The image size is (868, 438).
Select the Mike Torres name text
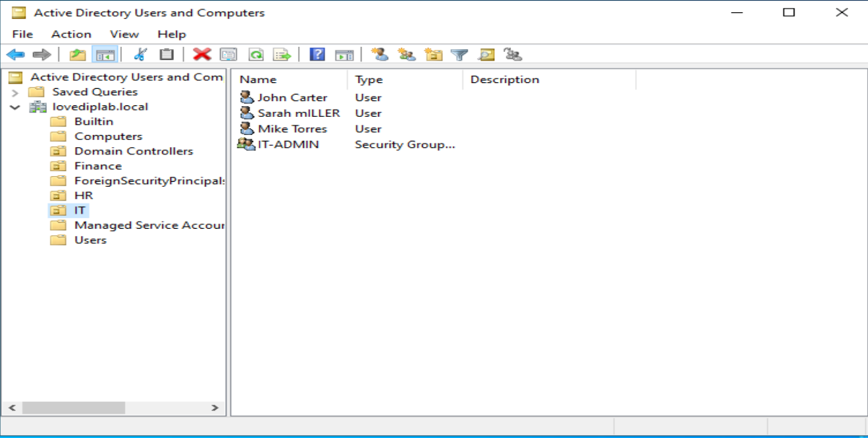292,129
